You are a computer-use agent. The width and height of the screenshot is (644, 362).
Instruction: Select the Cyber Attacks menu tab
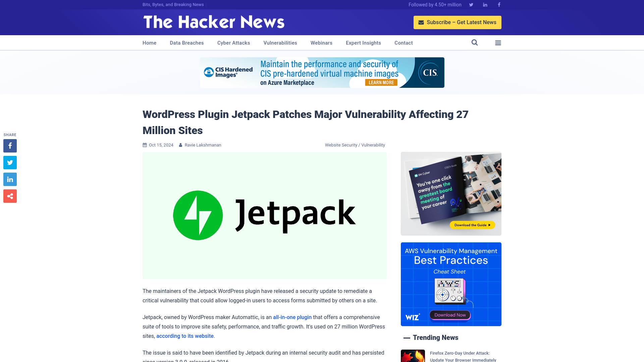pos(233,43)
